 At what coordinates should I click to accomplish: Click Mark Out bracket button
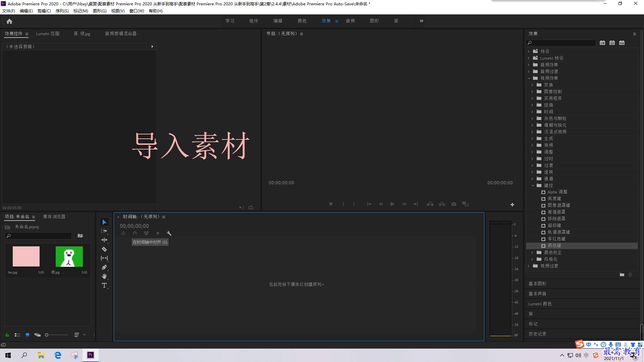pos(354,204)
